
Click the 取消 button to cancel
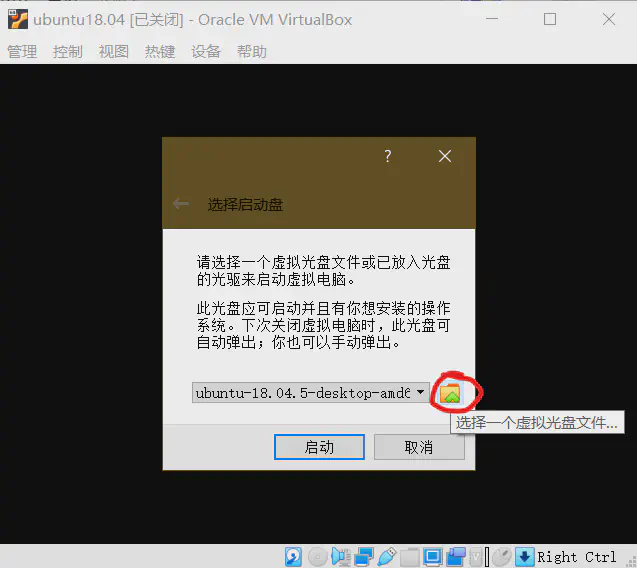click(419, 447)
